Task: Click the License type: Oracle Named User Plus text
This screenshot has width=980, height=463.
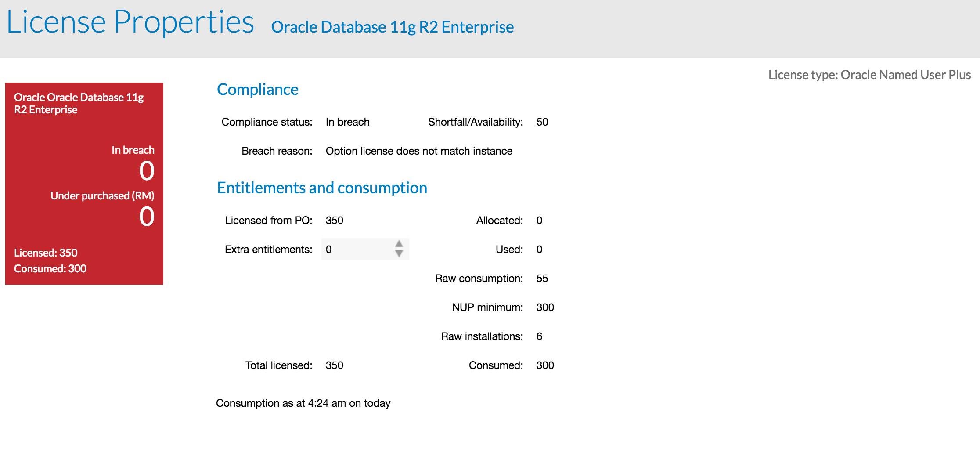Action: (869, 75)
